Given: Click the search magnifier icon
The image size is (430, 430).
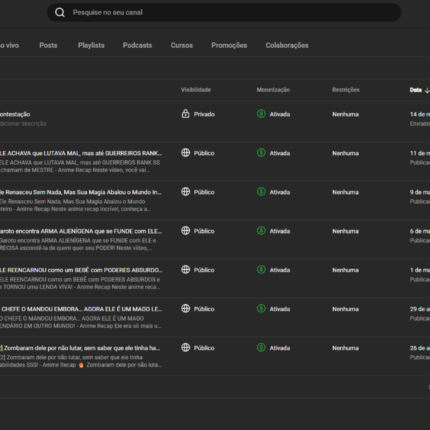Looking at the screenshot, I should click(60, 13).
